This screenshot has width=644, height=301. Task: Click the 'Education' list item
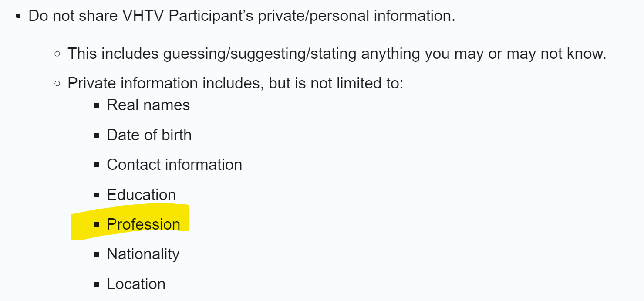tap(141, 195)
